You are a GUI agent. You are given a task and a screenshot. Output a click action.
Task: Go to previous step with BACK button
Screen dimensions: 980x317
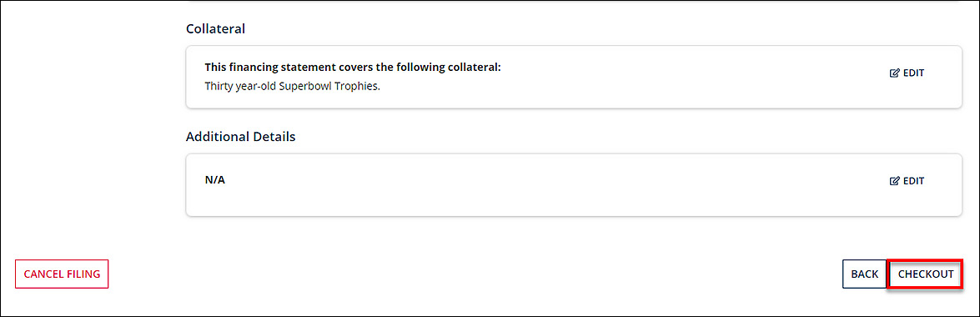pos(864,274)
